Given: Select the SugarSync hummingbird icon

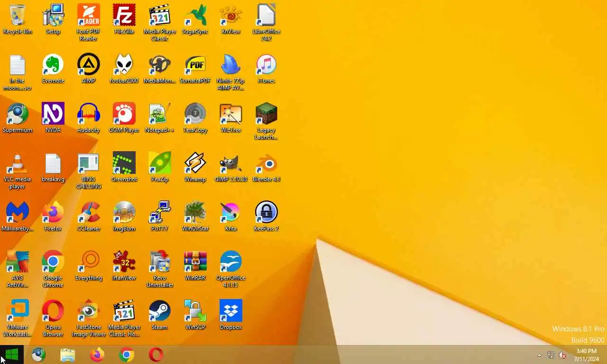Looking at the screenshot, I should point(195,15).
